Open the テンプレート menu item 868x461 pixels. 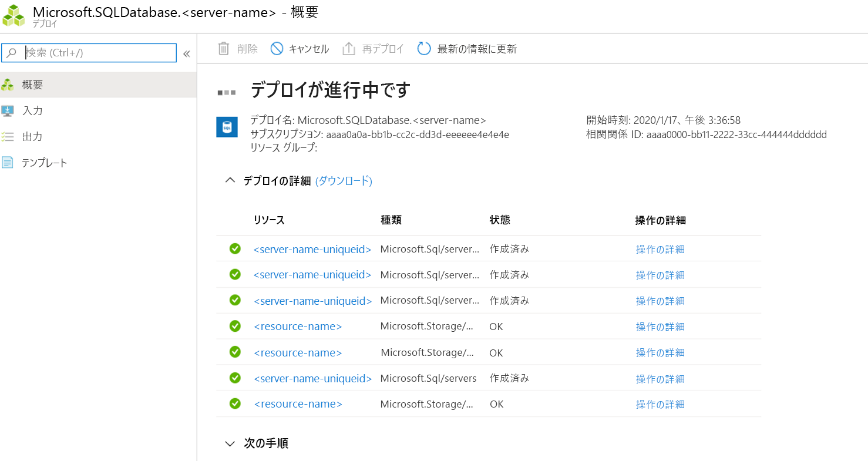(98, 163)
